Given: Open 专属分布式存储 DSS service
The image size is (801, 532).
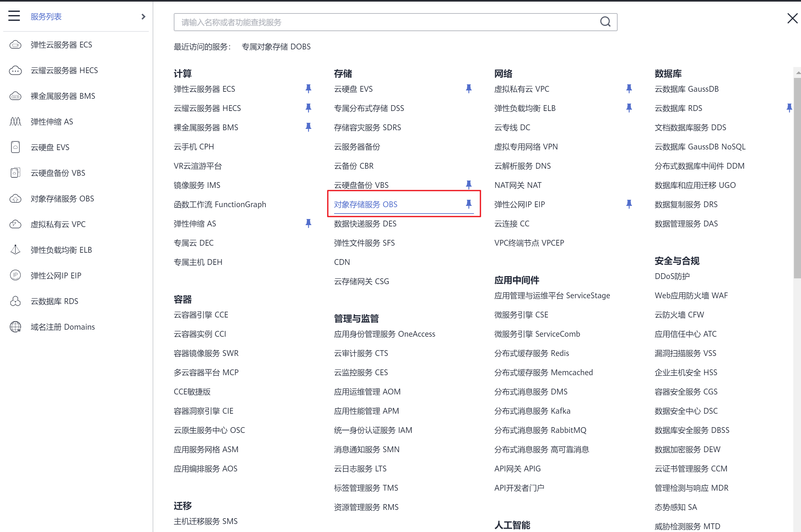Looking at the screenshot, I should (x=369, y=108).
